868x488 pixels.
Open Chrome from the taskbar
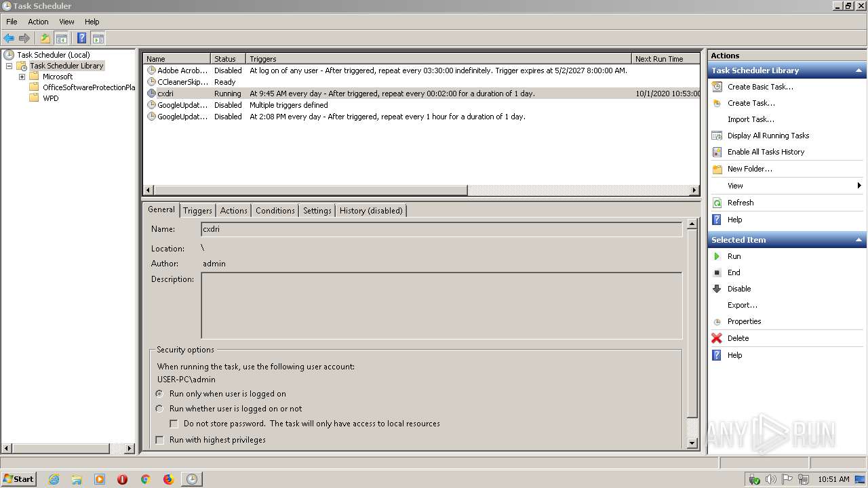pyautogui.click(x=145, y=479)
